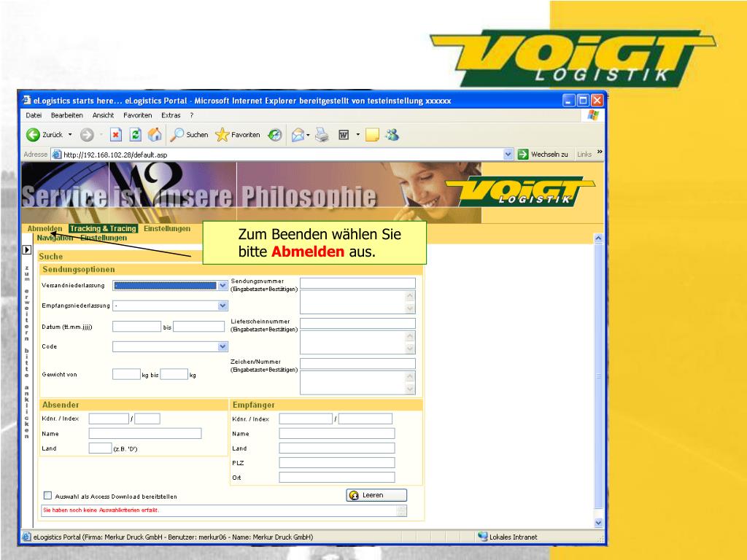This screenshot has height=560, width=747.
Task: Click the Empfänger Land field
Action: coord(337,448)
